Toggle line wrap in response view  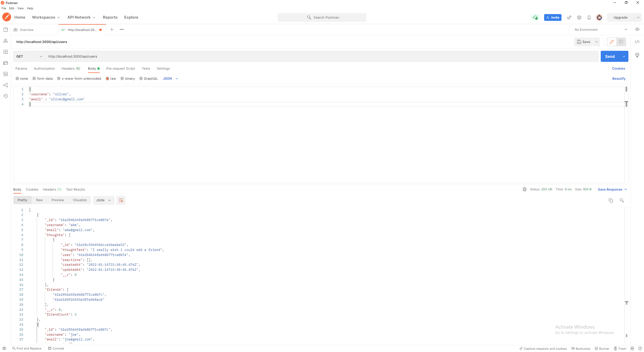click(121, 200)
